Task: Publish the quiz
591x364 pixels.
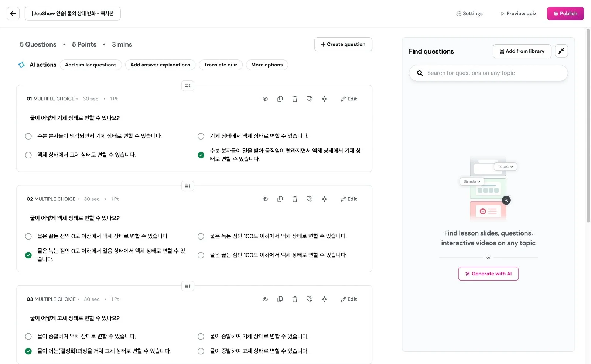Action: pyautogui.click(x=566, y=13)
